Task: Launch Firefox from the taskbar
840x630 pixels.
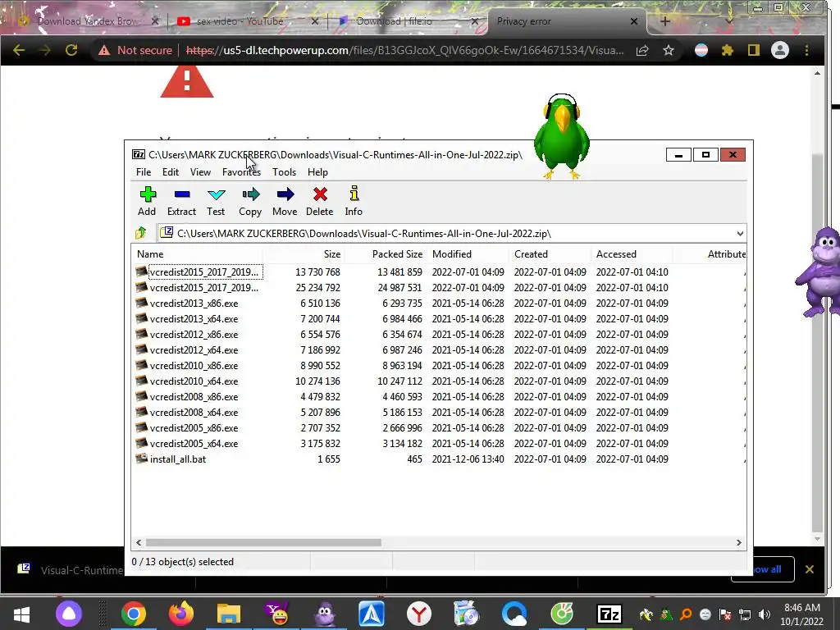Action: click(181, 614)
